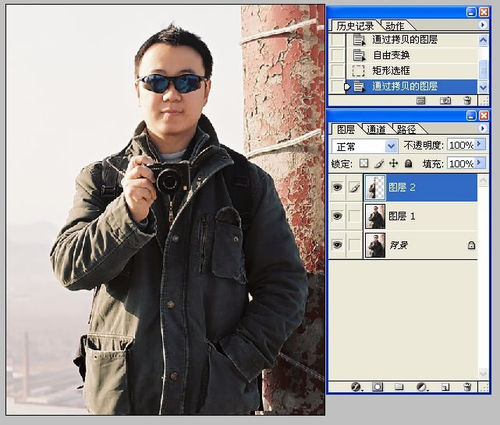Create new fill or adjustment layer

click(x=422, y=387)
